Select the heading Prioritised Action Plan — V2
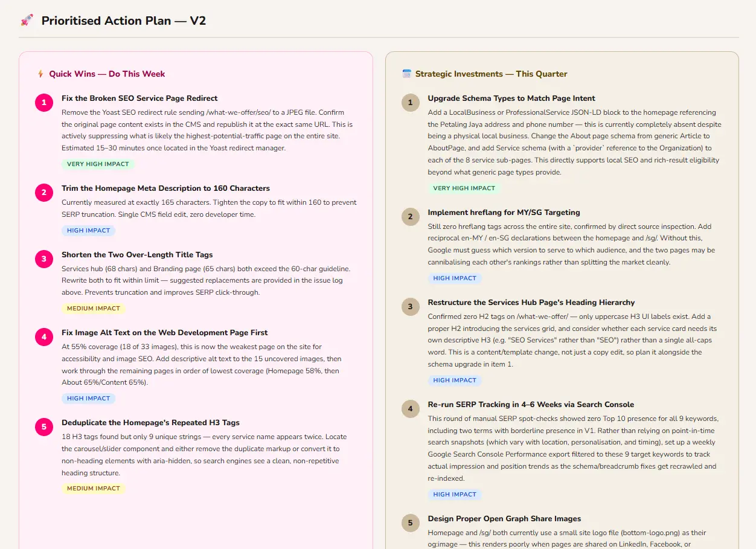Screen dimensions: 756x549 pyautogui.click(x=124, y=21)
